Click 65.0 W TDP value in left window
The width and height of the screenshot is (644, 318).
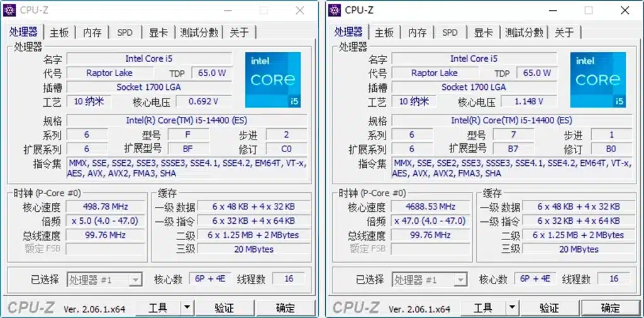tap(212, 73)
